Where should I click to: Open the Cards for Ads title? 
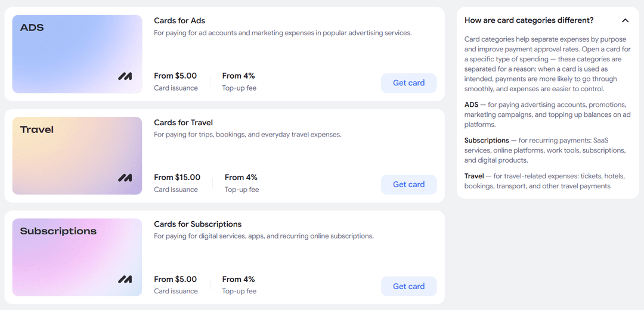tap(179, 20)
